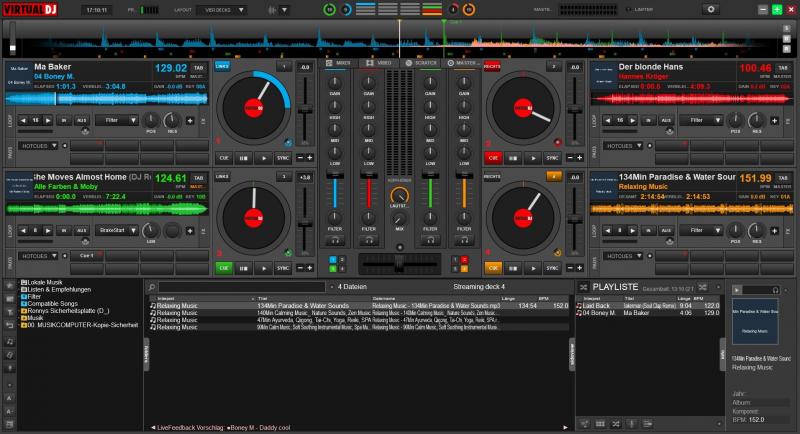Click pitch bend plus on deck 2

579,158
